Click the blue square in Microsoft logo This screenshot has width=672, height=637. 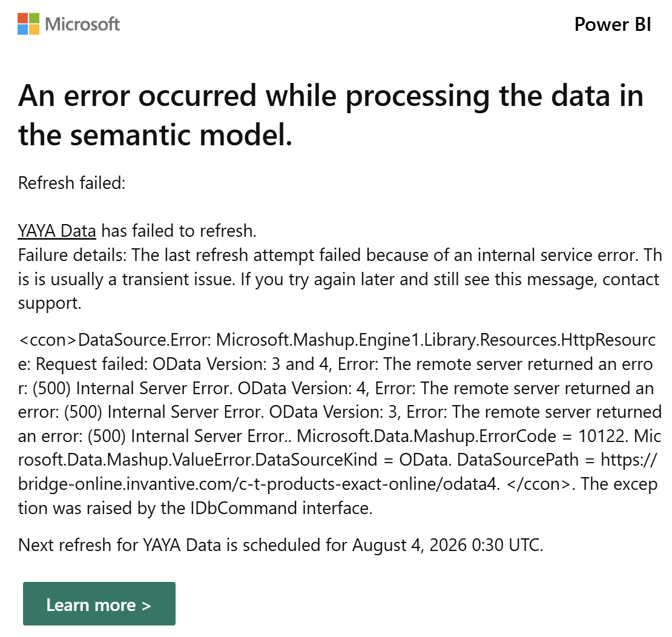23,30
